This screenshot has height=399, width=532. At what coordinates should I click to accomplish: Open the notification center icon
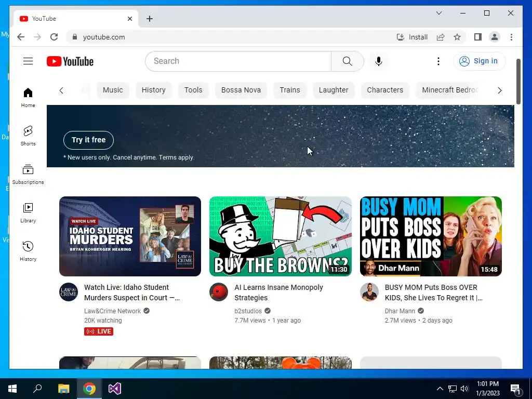515,389
